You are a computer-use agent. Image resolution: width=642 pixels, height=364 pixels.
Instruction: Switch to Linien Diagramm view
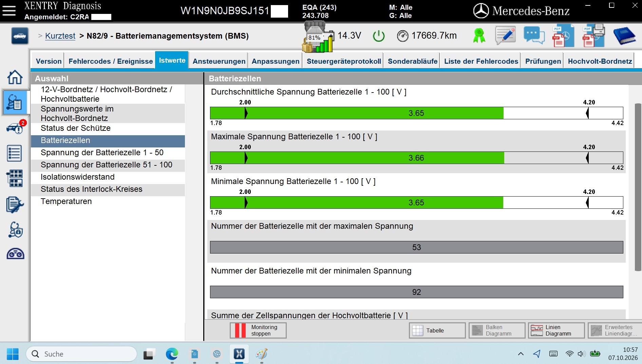tap(556, 330)
